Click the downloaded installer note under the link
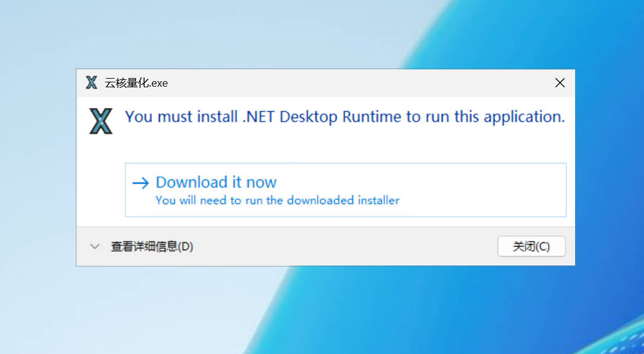This screenshot has height=354, width=644. click(x=277, y=200)
